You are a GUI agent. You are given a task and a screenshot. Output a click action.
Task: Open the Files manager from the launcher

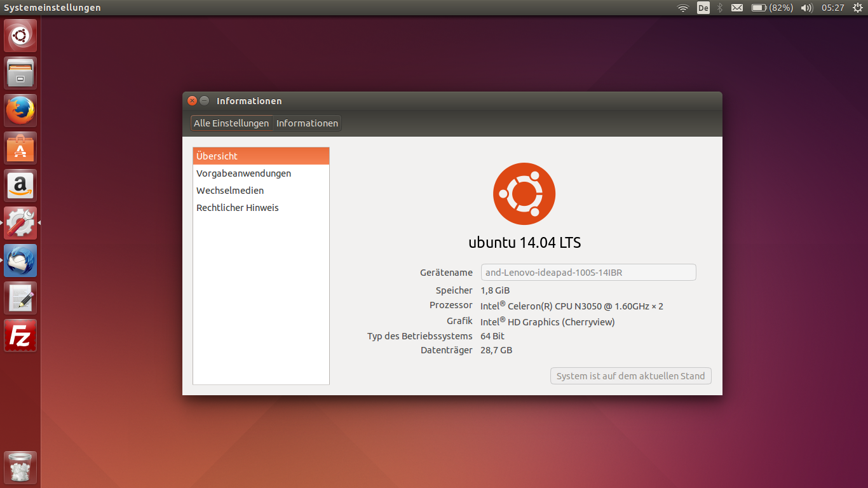[20, 73]
